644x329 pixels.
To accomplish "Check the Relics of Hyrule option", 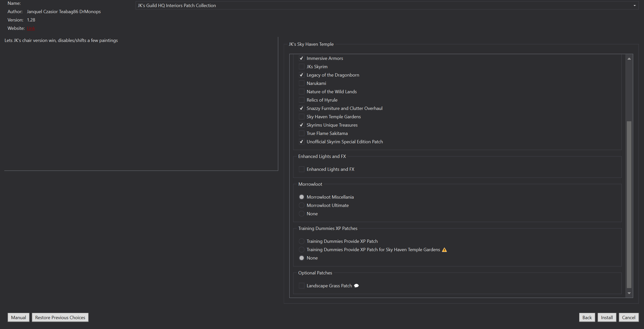I will pos(301,100).
